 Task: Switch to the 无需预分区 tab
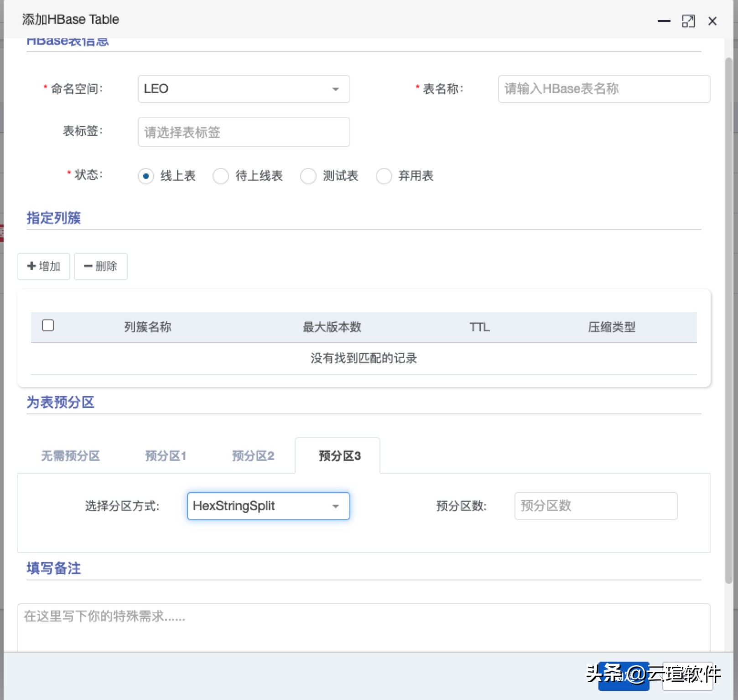tap(70, 455)
